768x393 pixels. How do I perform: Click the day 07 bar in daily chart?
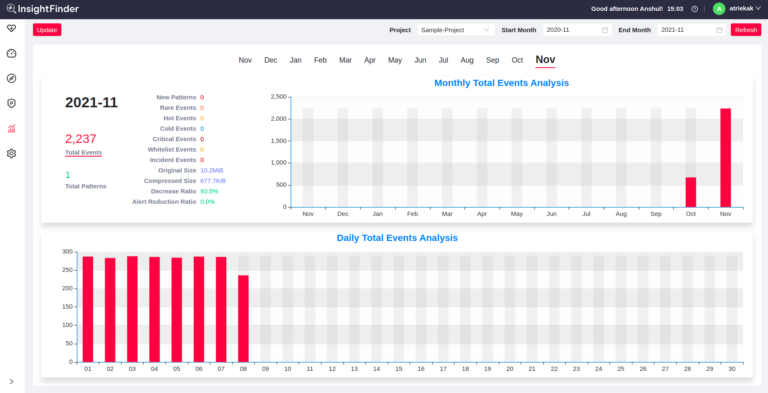coord(221,309)
